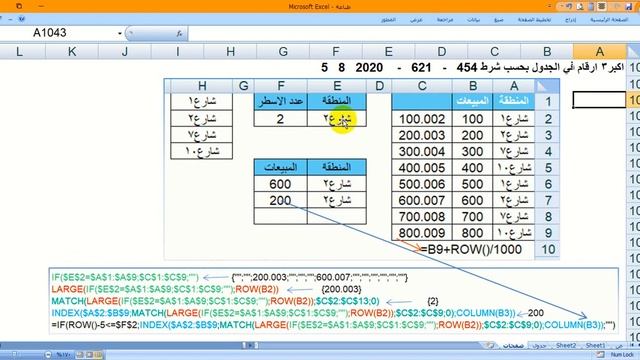Open the المطور (Developer) ribbon tab

[388, 20]
